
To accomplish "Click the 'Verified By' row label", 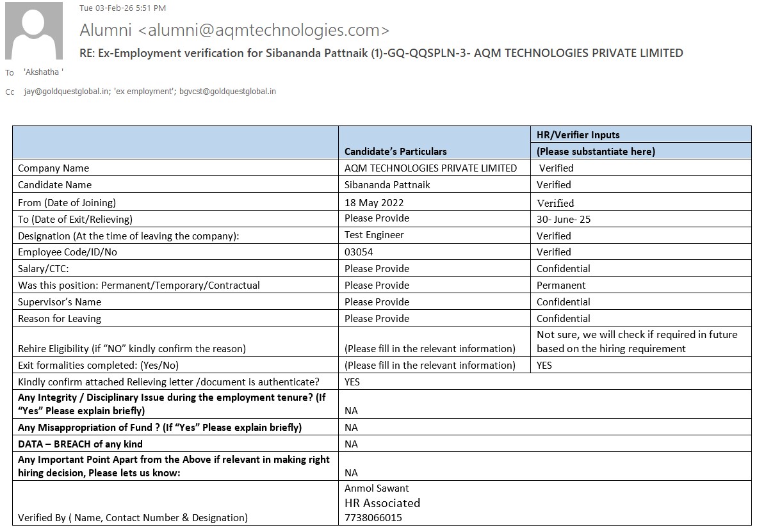I will pos(133,517).
